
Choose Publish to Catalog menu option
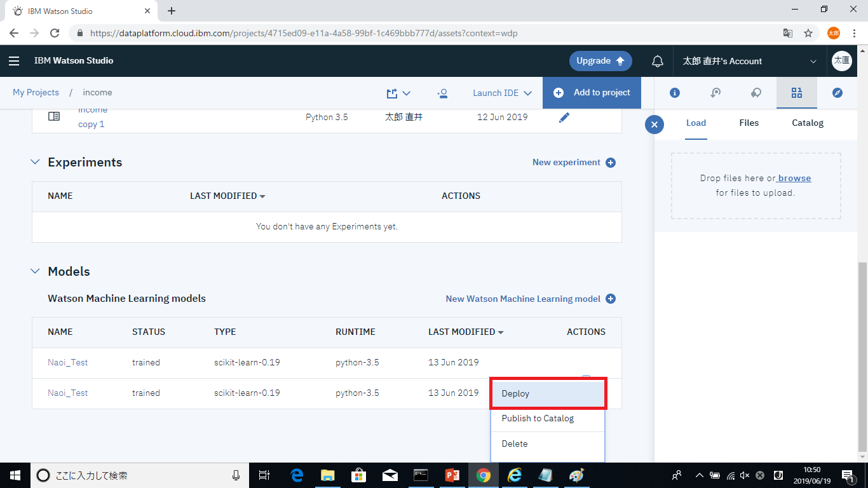pos(538,418)
